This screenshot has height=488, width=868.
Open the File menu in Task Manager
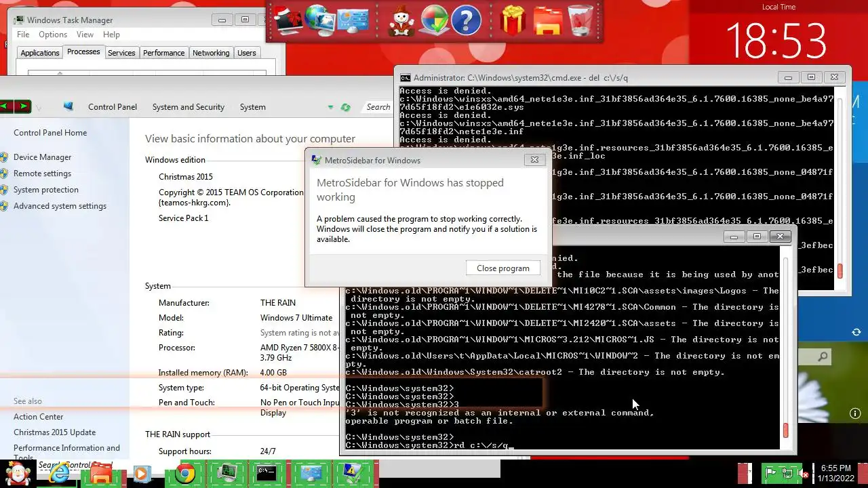tap(23, 35)
